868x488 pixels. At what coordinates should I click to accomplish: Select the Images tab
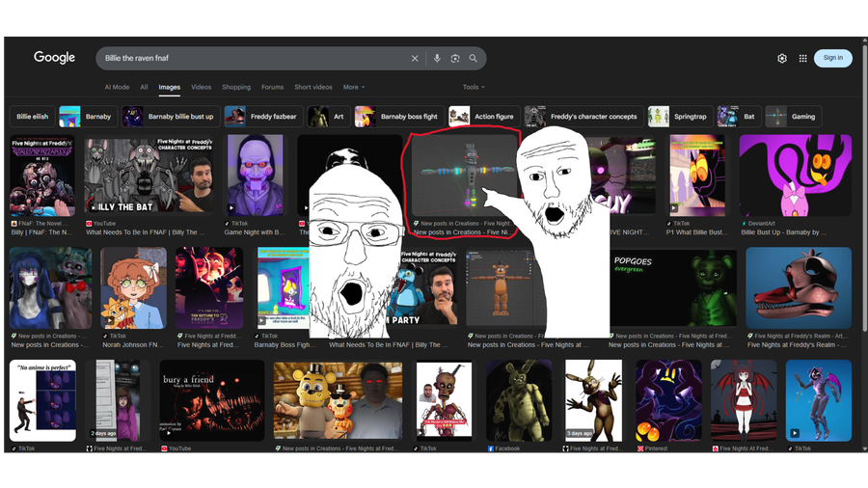pyautogui.click(x=170, y=88)
